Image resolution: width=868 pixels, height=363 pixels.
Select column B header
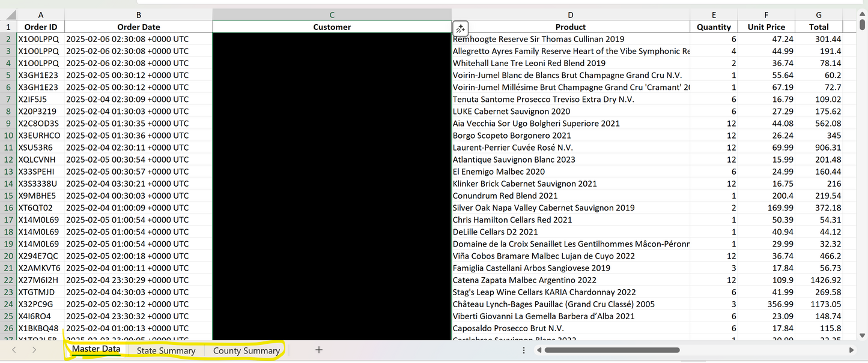(139, 15)
